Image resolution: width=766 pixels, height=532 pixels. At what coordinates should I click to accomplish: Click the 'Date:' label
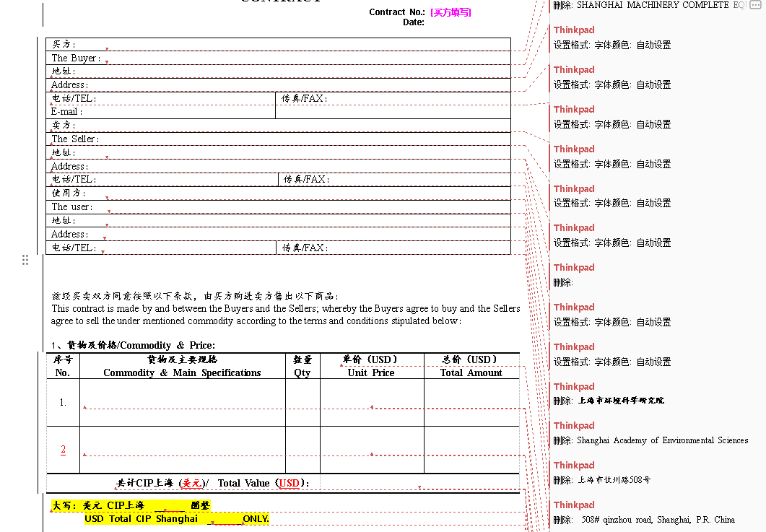(413, 22)
